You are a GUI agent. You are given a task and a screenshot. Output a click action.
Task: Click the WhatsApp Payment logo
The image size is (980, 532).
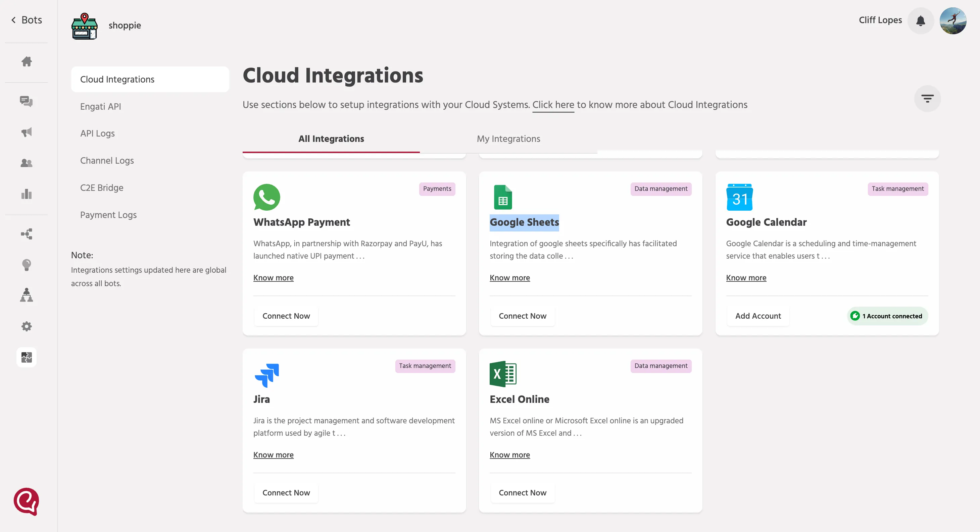pos(267,197)
